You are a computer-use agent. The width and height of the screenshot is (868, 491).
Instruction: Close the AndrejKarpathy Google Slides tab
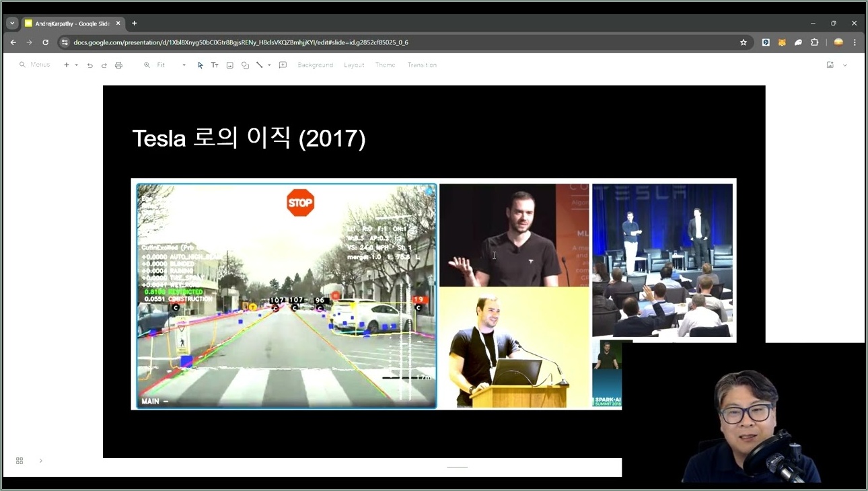pyautogui.click(x=118, y=23)
